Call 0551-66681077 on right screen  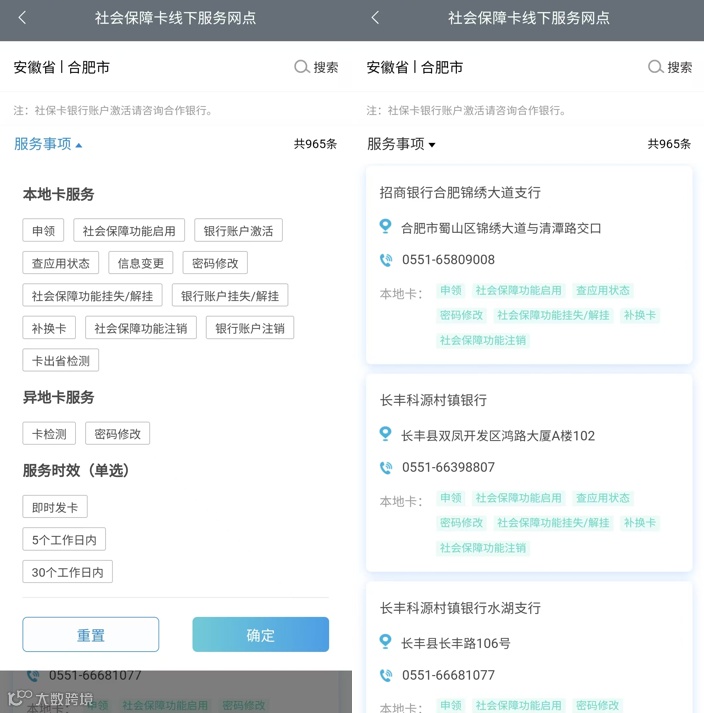pyautogui.click(x=448, y=675)
